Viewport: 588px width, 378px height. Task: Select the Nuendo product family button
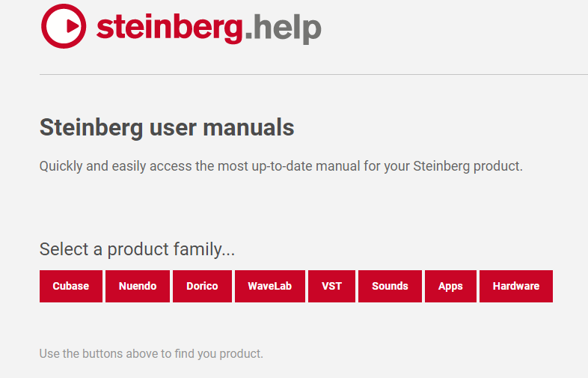coord(138,286)
